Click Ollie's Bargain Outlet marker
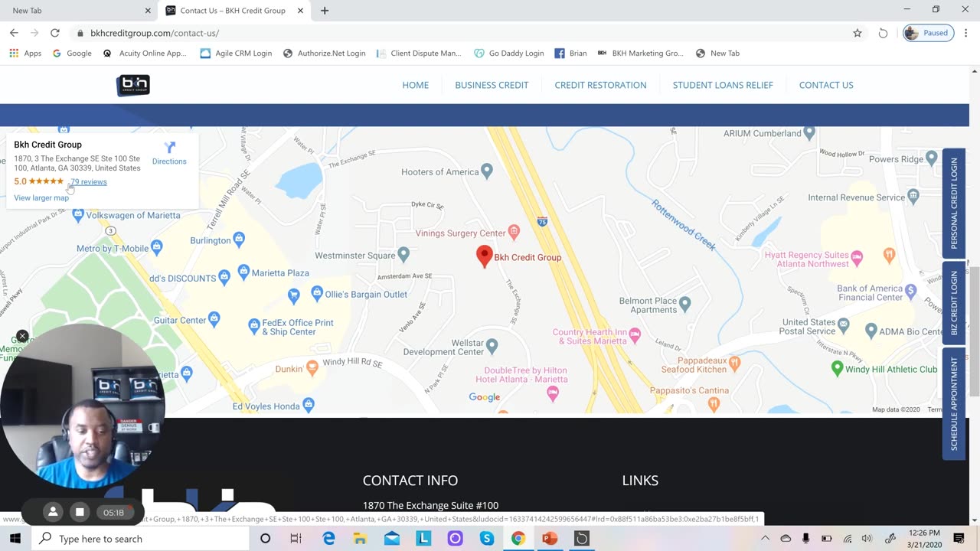The image size is (980, 551). point(317,292)
